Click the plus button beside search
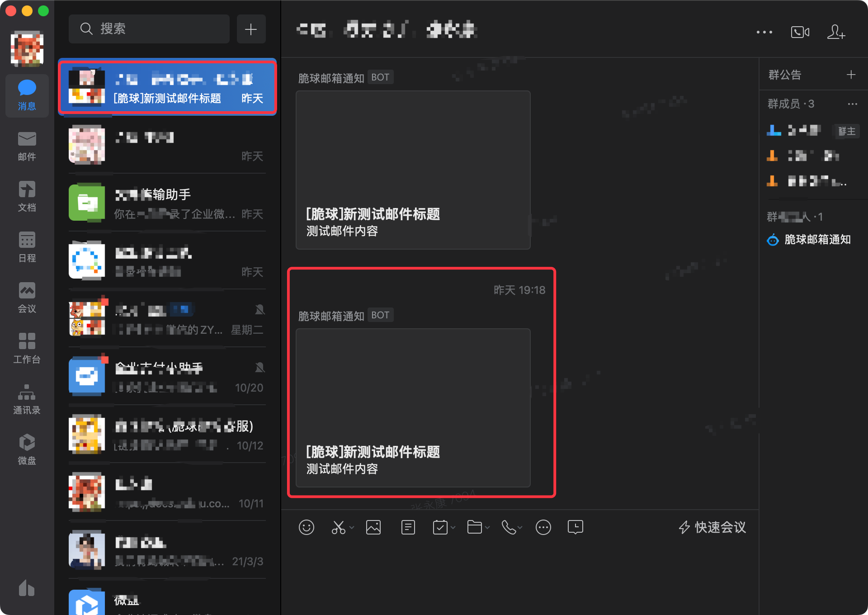This screenshot has height=615, width=868. coord(251,29)
